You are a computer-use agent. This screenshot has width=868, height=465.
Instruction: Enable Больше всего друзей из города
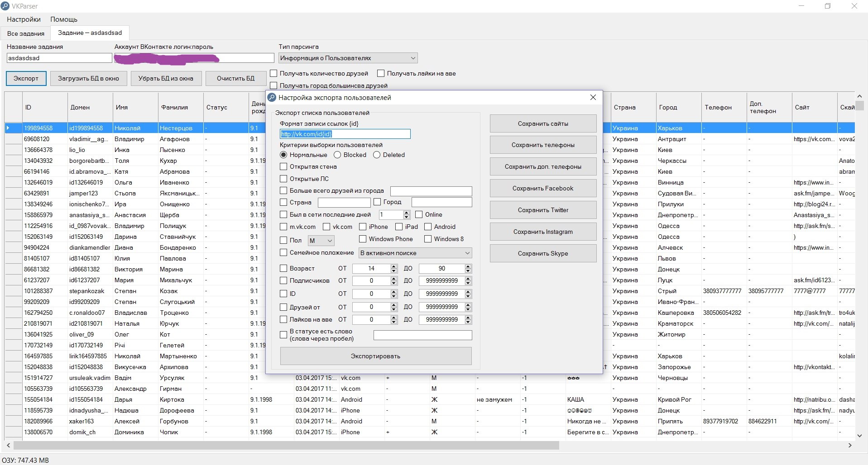283,190
